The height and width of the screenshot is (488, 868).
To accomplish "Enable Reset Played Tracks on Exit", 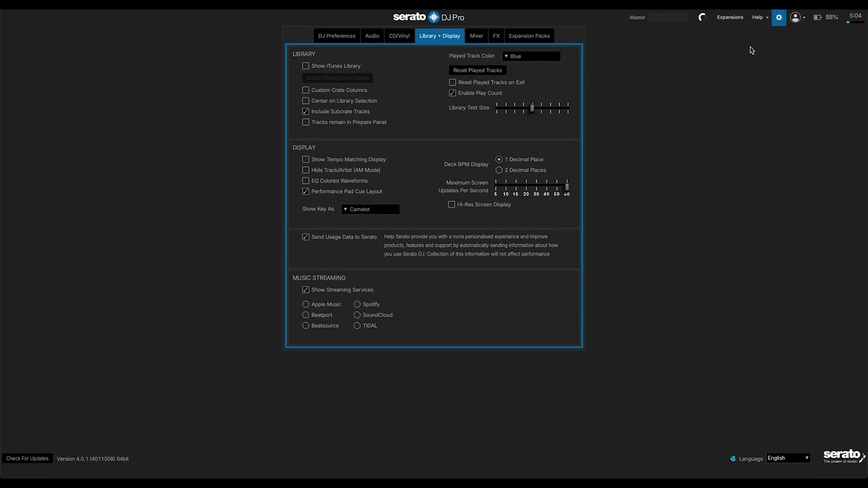I will 452,82.
